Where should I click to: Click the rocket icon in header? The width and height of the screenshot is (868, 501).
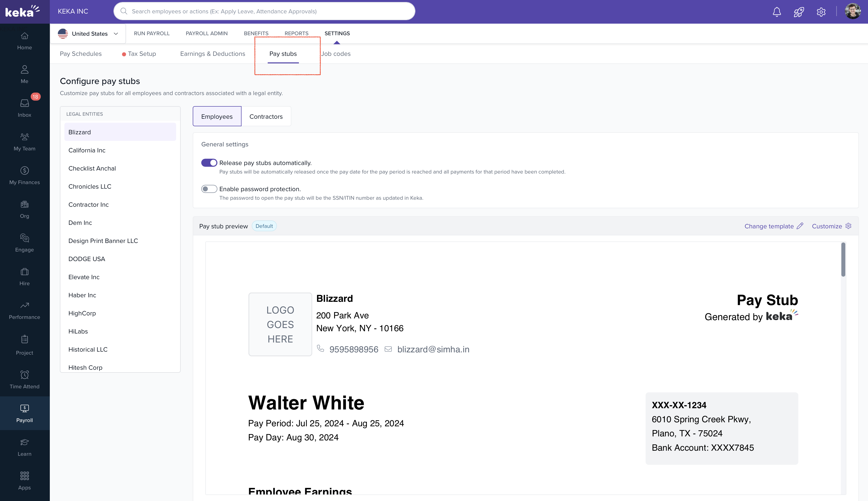pos(799,12)
